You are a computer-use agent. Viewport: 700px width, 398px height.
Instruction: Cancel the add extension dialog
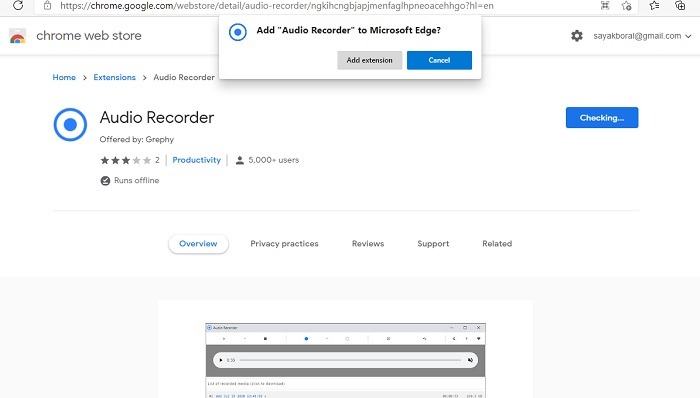coord(439,60)
